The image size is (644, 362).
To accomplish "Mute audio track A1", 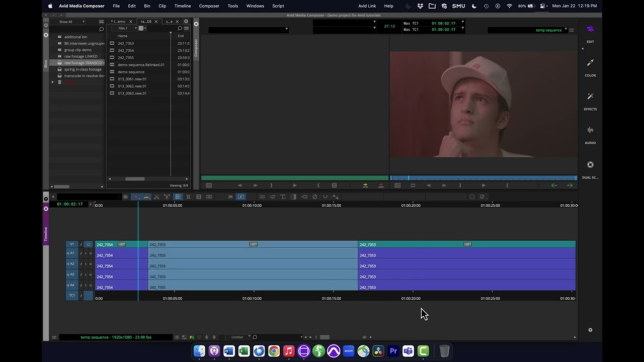I will pos(91,253).
